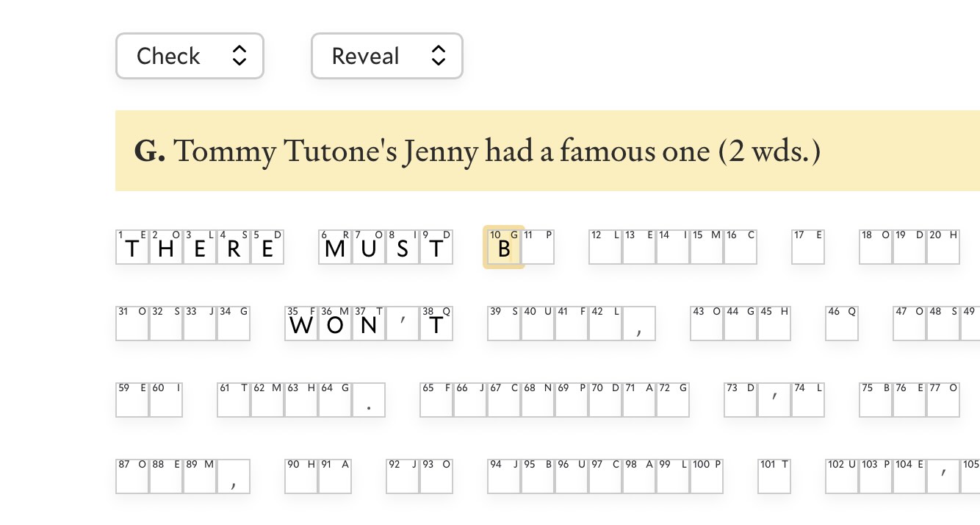Select the empty cell numbered 73
Viewport: 980px width, 525px height.
pos(740,399)
